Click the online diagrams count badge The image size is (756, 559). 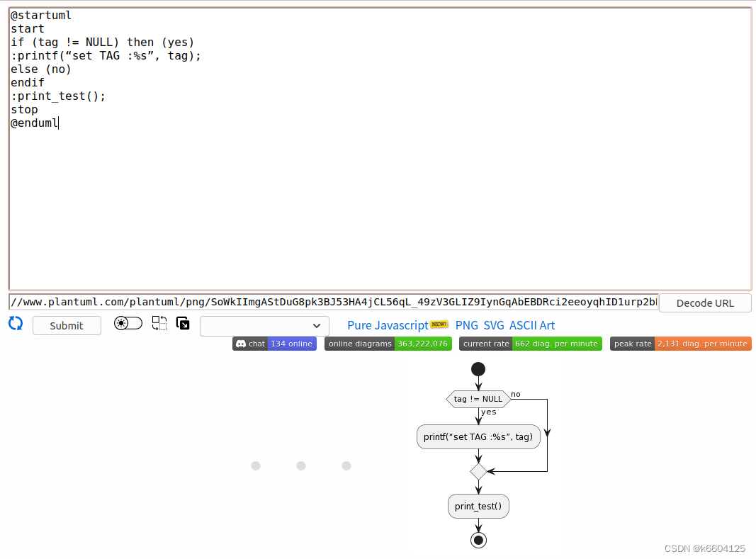point(388,344)
